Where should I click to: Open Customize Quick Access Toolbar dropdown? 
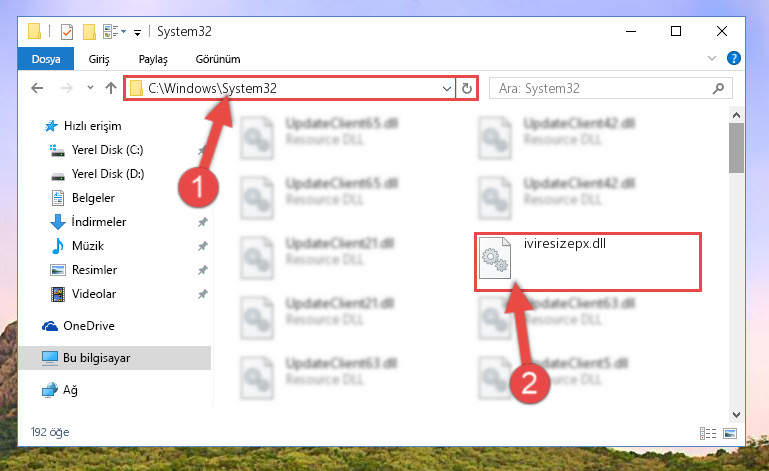(138, 33)
